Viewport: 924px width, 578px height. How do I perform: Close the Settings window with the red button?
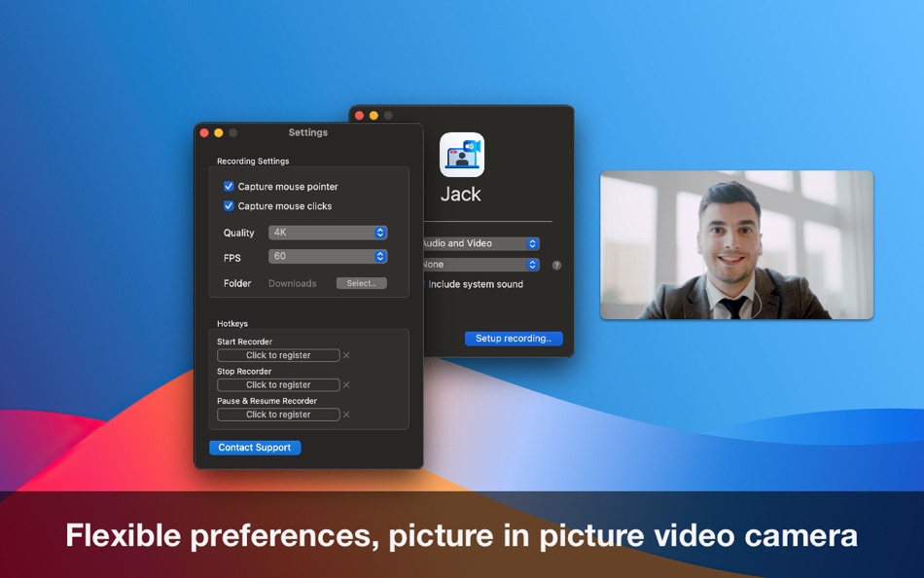[204, 132]
